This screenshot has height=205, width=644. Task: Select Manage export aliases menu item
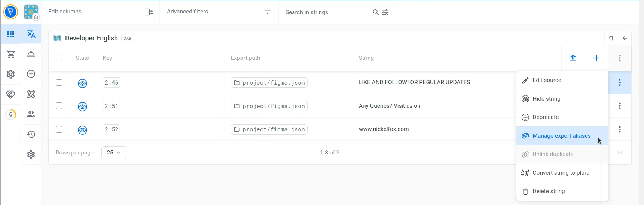coord(561,136)
